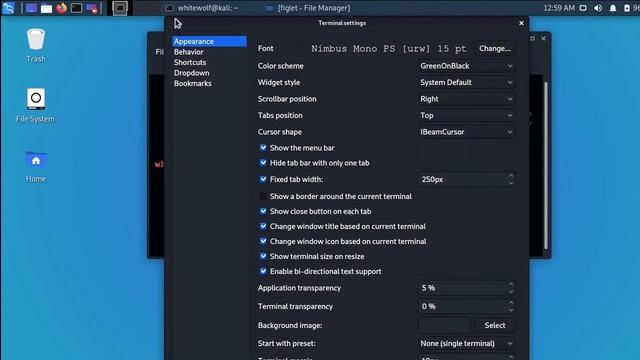Decrease Application transparency with down arrow

[511, 291]
